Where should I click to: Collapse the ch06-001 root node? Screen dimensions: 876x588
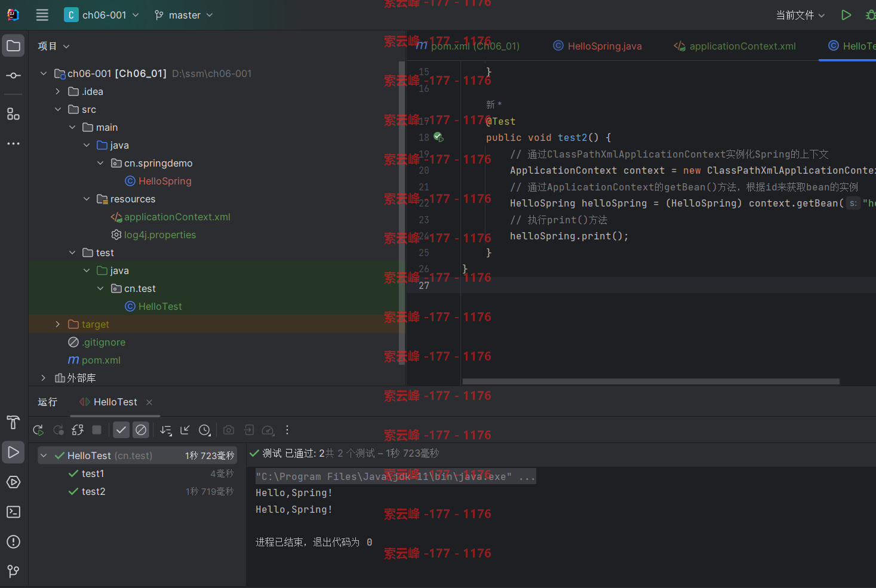pyautogui.click(x=44, y=73)
